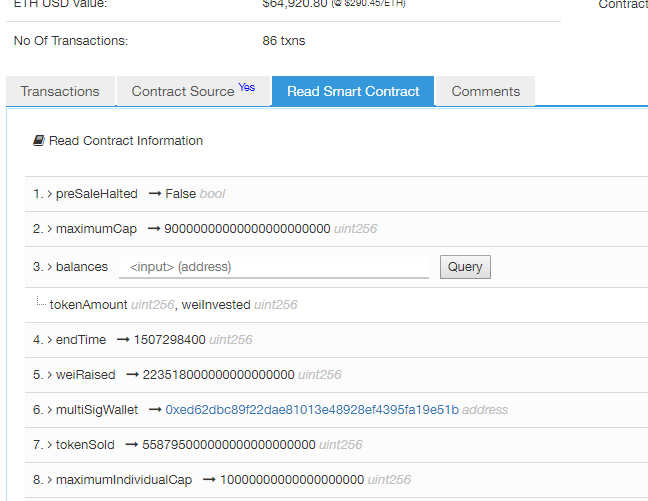
Task: Click the tokenSold function name
Action: [85, 445]
